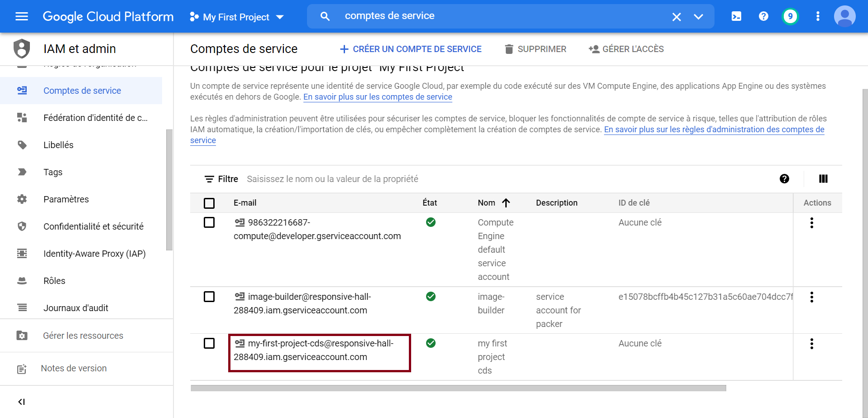The width and height of the screenshot is (868, 418).
Task: Collapse the sidebar with arrow icon
Action: coord(21,402)
